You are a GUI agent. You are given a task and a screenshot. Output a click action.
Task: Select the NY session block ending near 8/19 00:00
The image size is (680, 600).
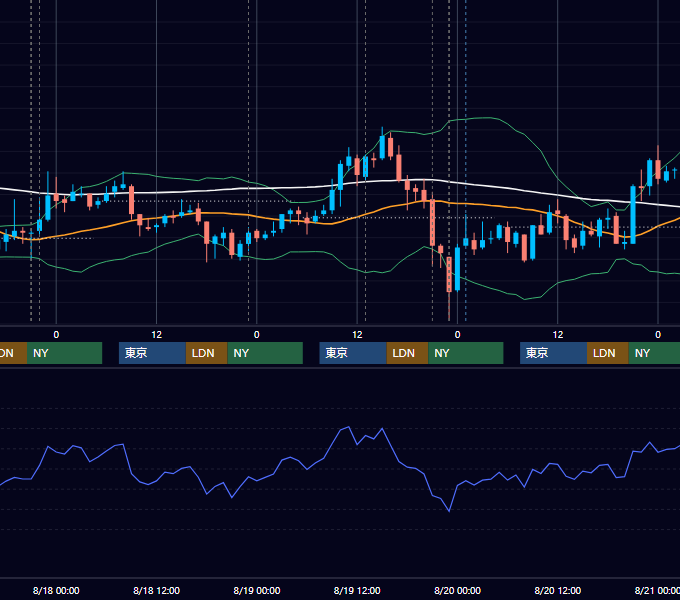point(265,353)
